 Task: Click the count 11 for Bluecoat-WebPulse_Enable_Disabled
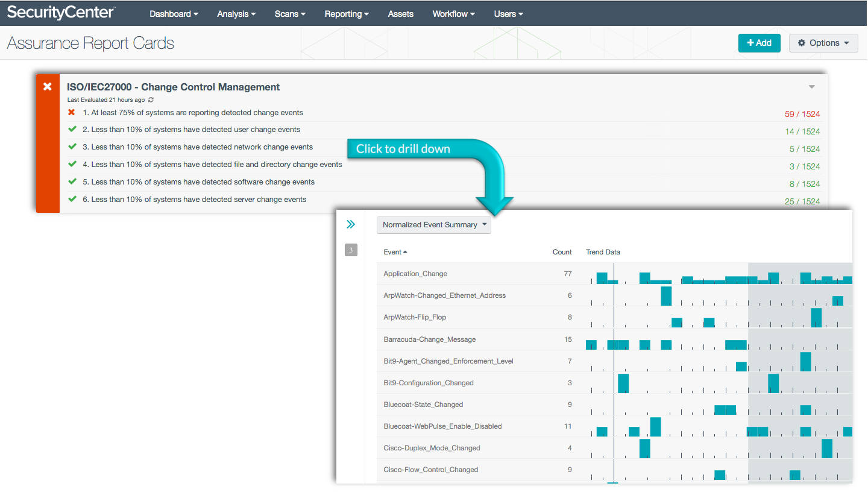(568, 426)
